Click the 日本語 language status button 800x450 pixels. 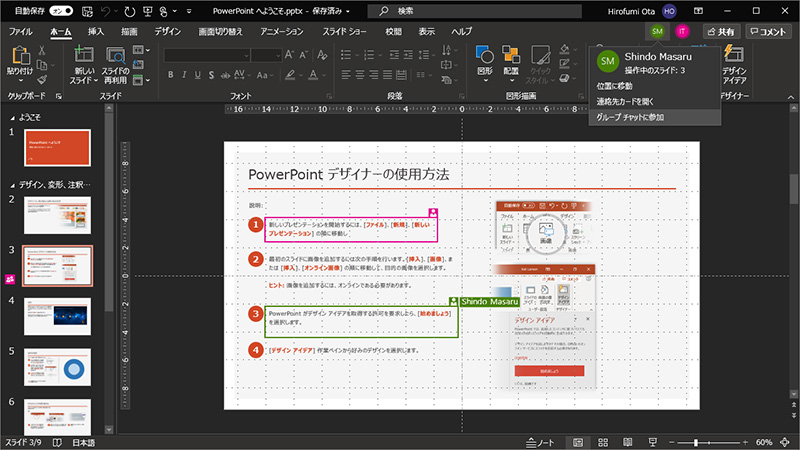tap(84, 442)
